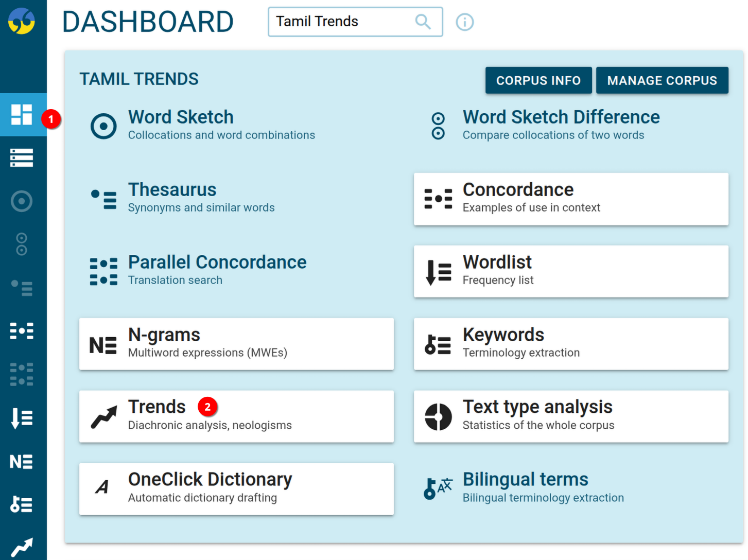Click the Tamil Trends corpus selector field
Screen dimensions: 748x560
point(342,22)
